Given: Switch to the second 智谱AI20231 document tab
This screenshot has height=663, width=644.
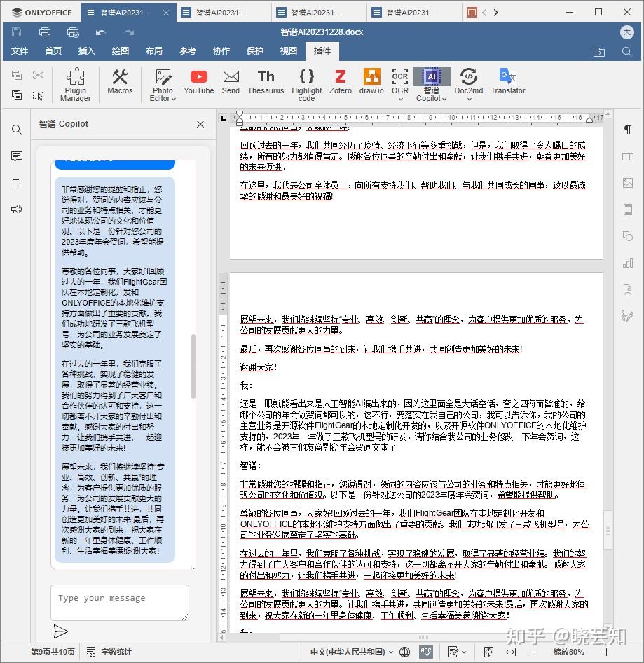Looking at the screenshot, I should tap(222, 12).
